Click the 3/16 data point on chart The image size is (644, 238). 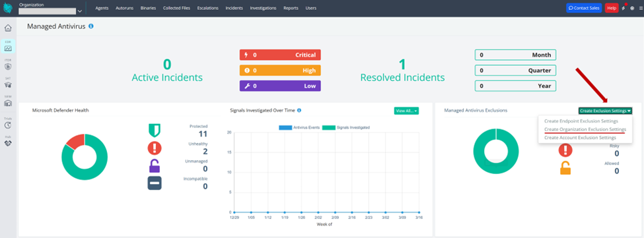[419, 212]
